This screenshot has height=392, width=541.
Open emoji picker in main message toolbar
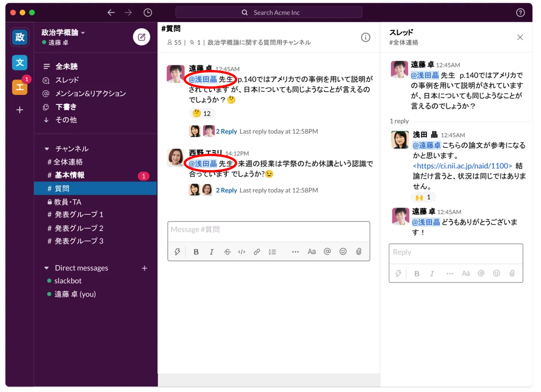[x=343, y=252]
